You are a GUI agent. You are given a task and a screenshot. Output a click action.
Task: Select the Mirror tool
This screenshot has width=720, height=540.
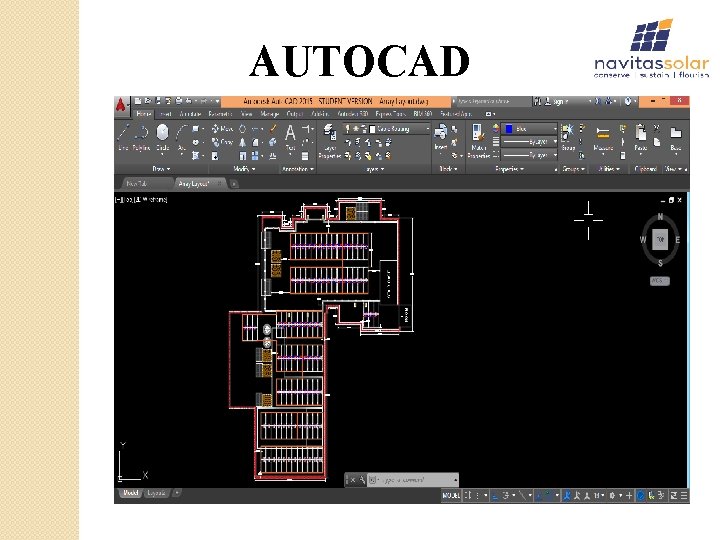coord(242,142)
